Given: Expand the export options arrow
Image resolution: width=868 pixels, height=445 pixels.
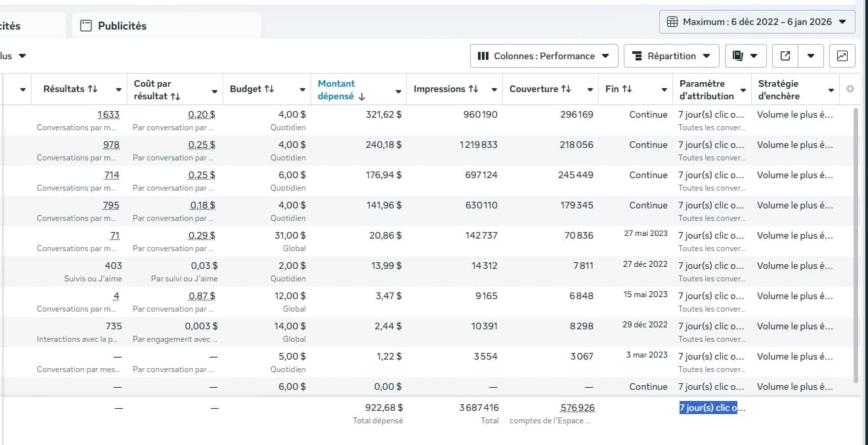Looking at the screenshot, I should coord(811,56).
